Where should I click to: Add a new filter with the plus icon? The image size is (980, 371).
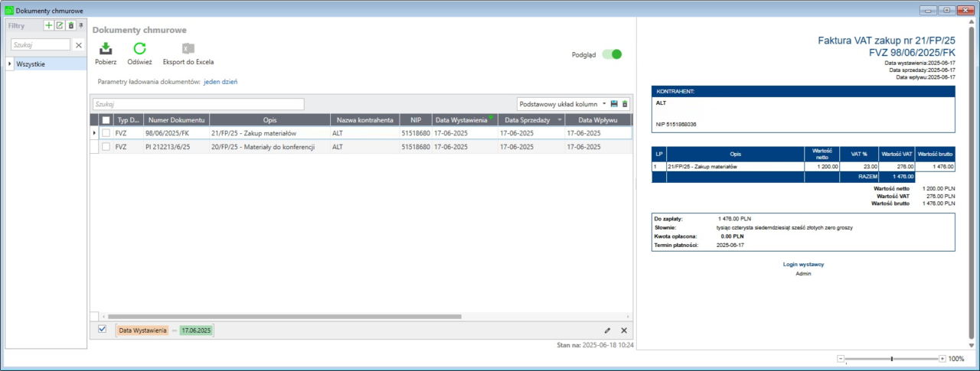click(x=49, y=25)
